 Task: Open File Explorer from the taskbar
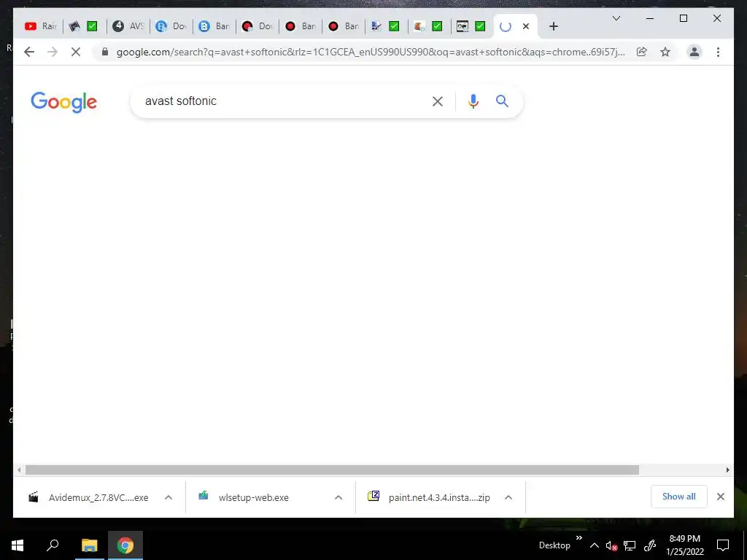(89, 545)
